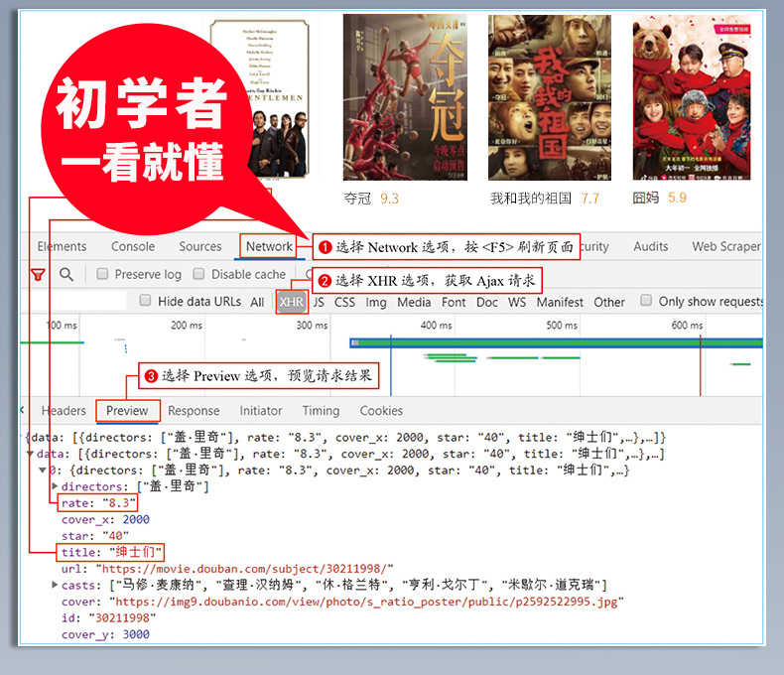The image size is (784, 675).
Task: Filter requests by Other
Action: pyautogui.click(x=609, y=302)
